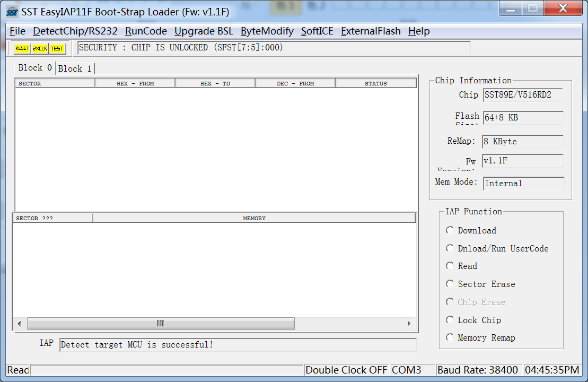Viewport: 588px width, 382px height.
Task: Toggle the 2xCLK double clock button
Action: point(40,48)
